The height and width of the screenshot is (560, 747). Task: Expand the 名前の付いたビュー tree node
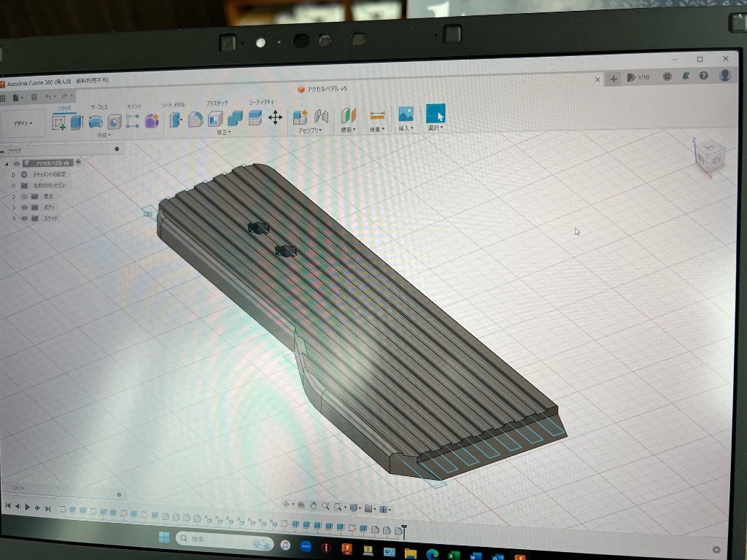(x=14, y=186)
